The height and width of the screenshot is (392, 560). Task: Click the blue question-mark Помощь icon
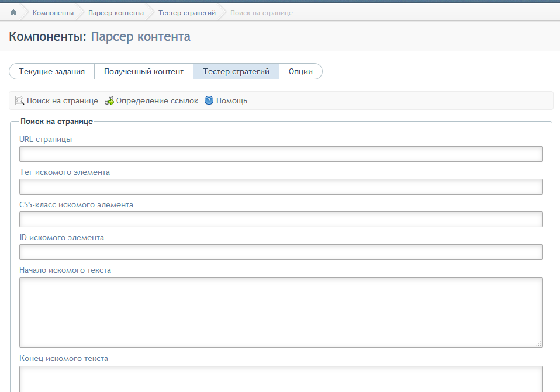click(x=209, y=100)
